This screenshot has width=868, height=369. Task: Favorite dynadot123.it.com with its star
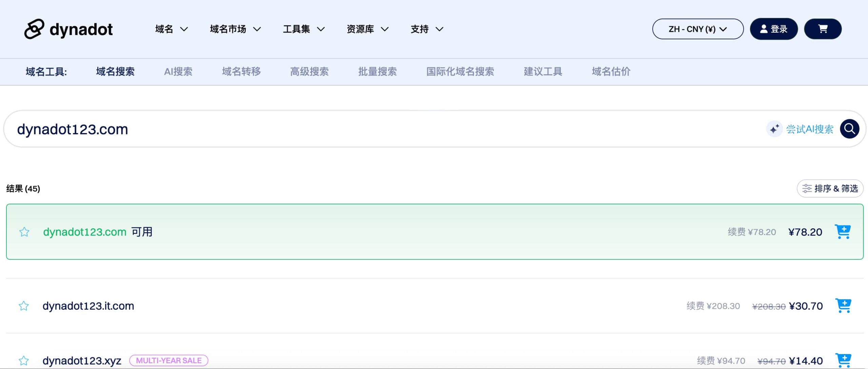click(24, 305)
